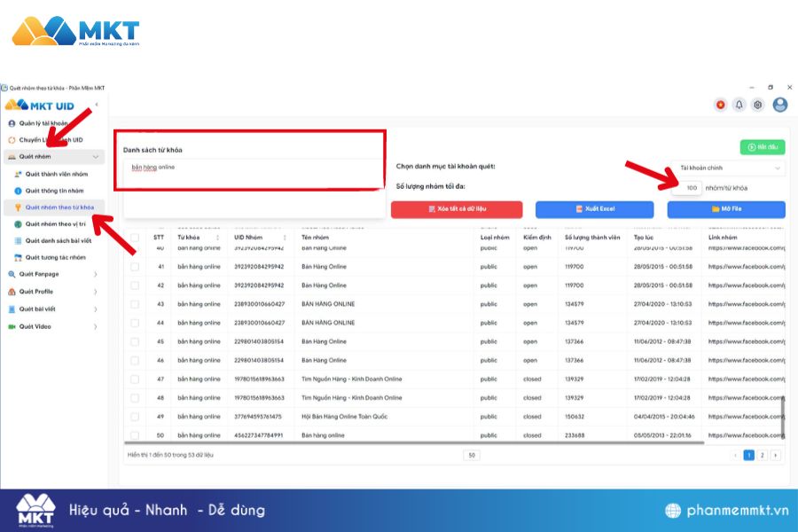Check the box for row 47
798x532 pixels.
point(135,379)
